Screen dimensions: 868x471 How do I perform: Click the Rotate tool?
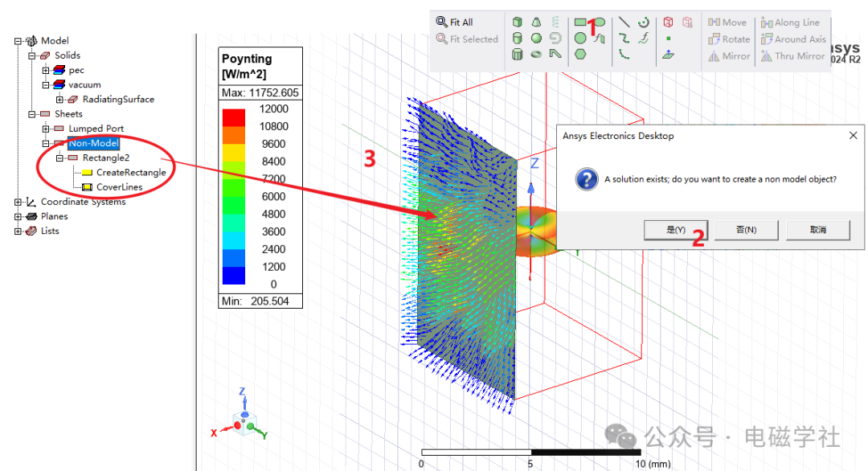(x=729, y=39)
